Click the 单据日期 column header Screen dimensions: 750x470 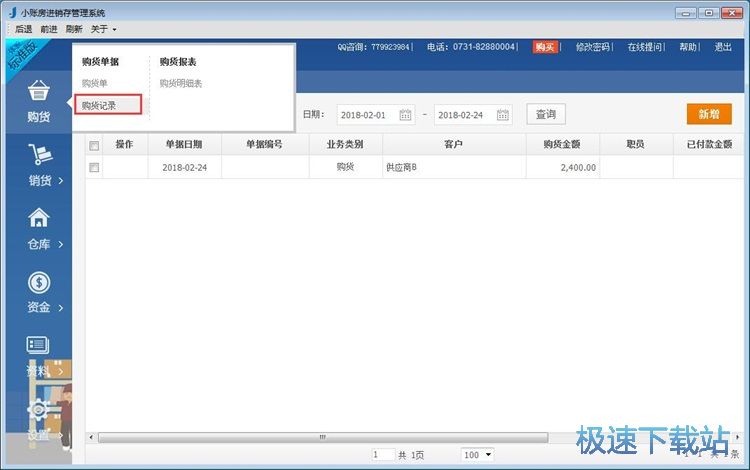pyautogui.click(x=184, y=144)
